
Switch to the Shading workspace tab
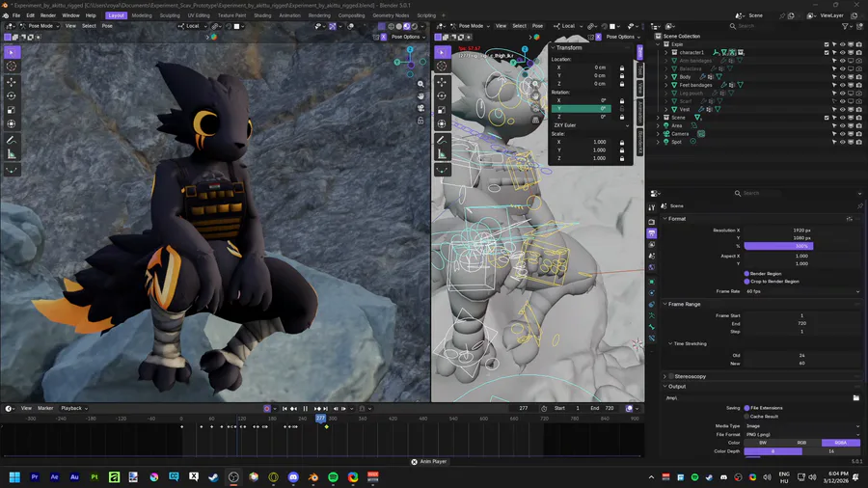point(262,15)
